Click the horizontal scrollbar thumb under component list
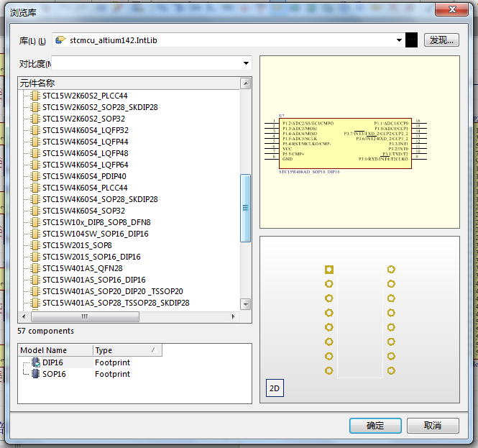 pos(85,316)
